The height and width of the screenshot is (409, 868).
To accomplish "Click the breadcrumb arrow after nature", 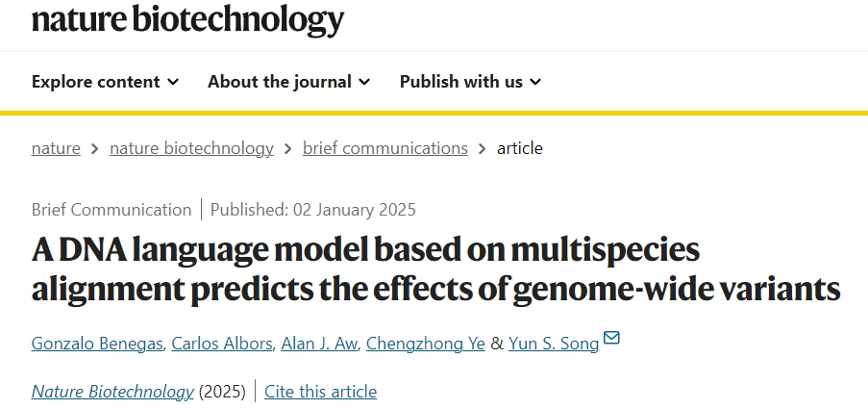I will point(94,149).
